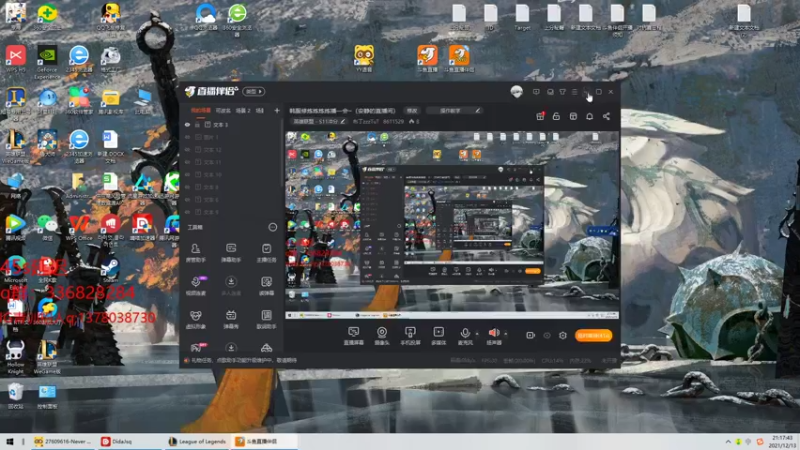
Task: Toggle visibility of the 文本 8 layer
Action: [x=187, y=187]
